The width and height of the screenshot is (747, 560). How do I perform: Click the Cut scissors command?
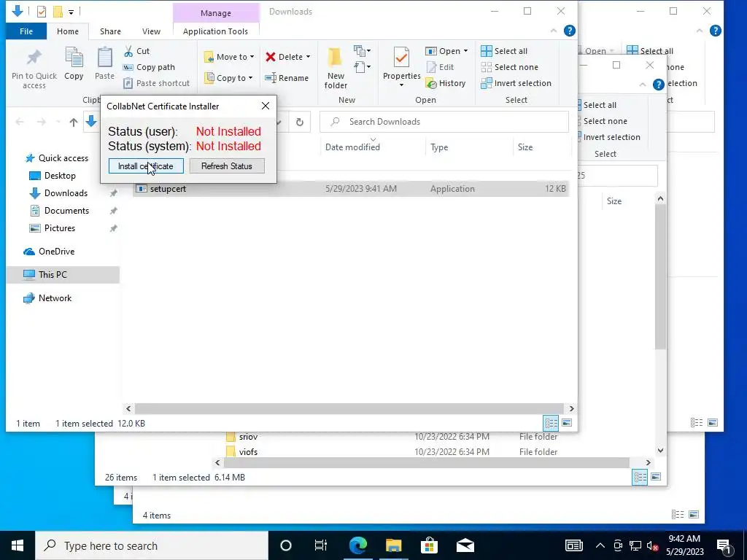[x=136, y=51]
